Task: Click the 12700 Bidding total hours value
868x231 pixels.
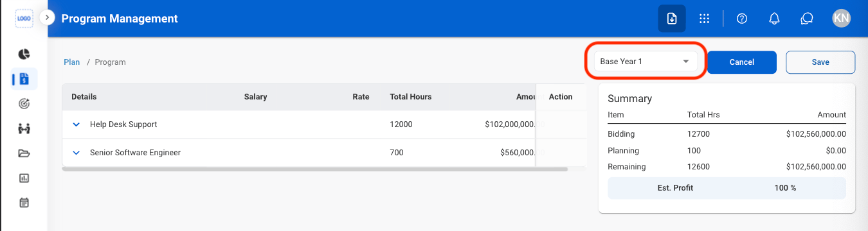Action: pos(698,134)
